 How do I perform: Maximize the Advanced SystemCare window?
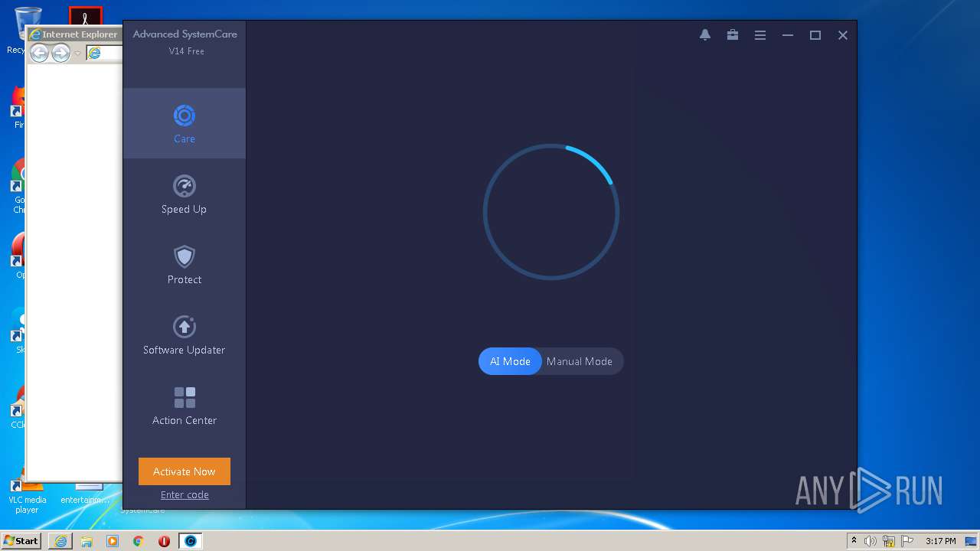point(815,35)
